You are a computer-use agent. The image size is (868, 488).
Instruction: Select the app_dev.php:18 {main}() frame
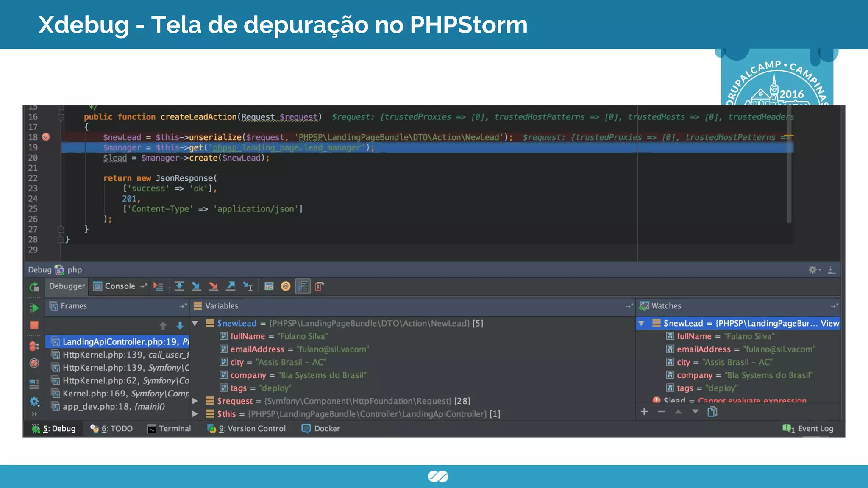pos(117,407)
